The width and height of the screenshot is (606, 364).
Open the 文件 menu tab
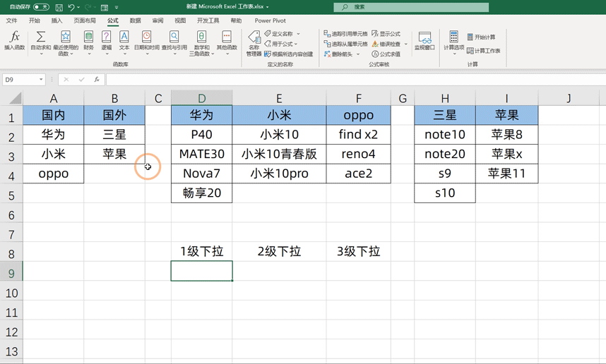pyautogui.click(x=11, y=20)
